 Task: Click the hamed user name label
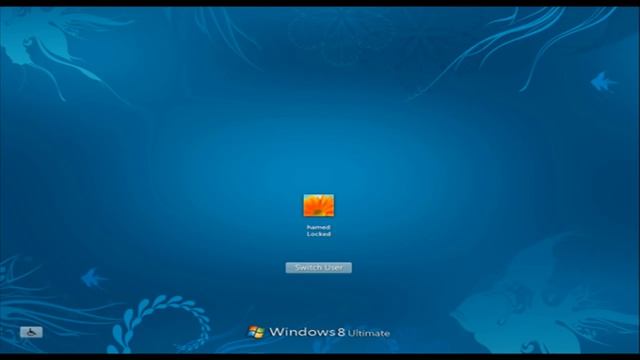tap(318, 227)
